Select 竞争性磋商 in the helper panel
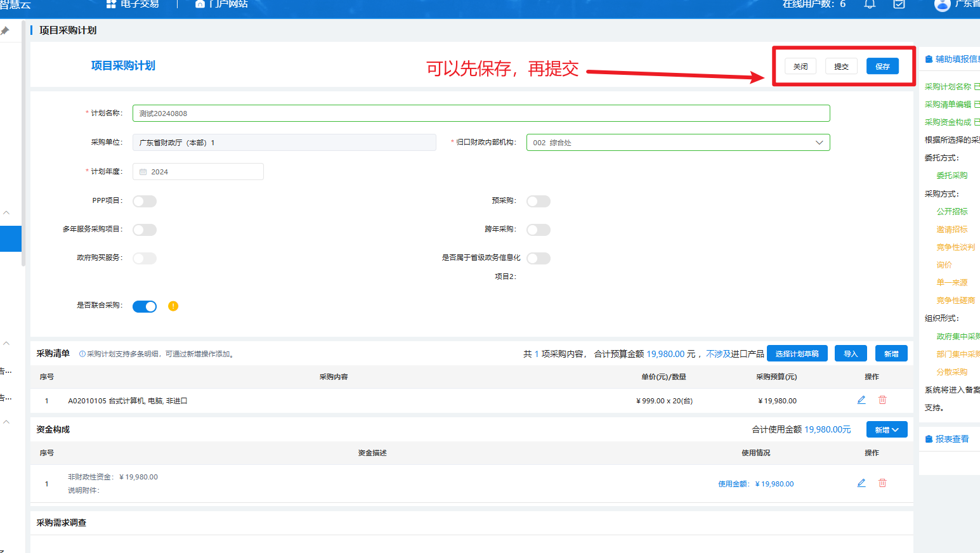This screenshot has height=553, width=980. 956,301
